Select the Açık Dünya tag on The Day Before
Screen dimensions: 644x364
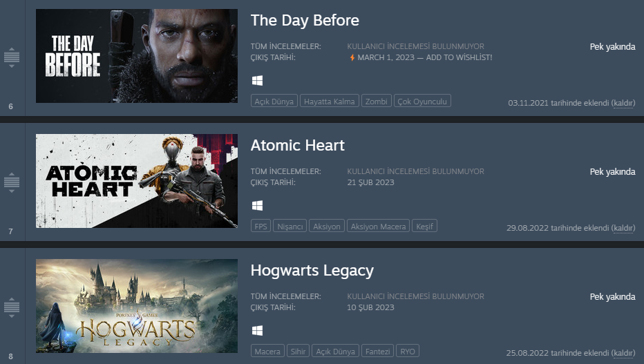tap(274, 102)
